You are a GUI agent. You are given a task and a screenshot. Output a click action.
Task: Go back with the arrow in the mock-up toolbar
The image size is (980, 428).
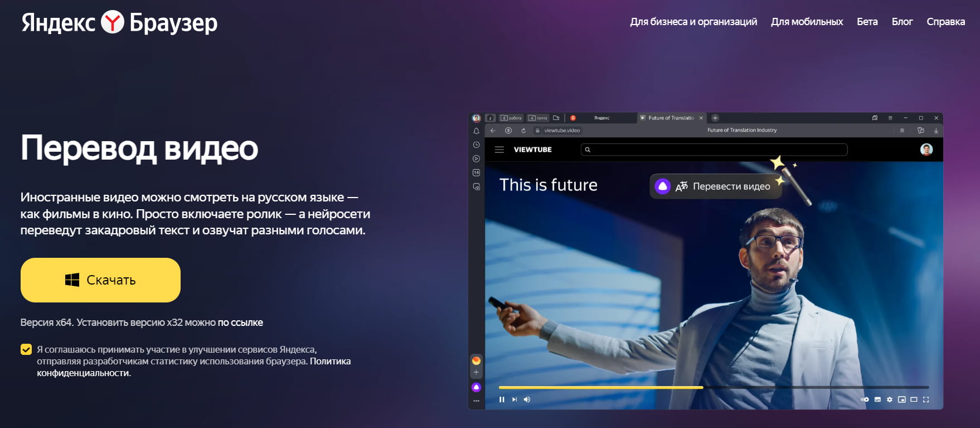click(493, 131)
